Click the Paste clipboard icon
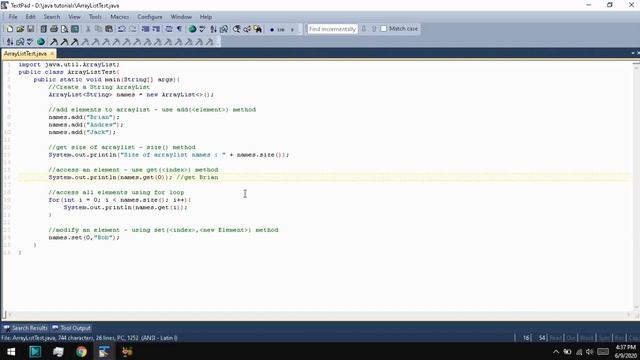Image resolution: width=640 pixels, height=360 pixels. (109, 29)
